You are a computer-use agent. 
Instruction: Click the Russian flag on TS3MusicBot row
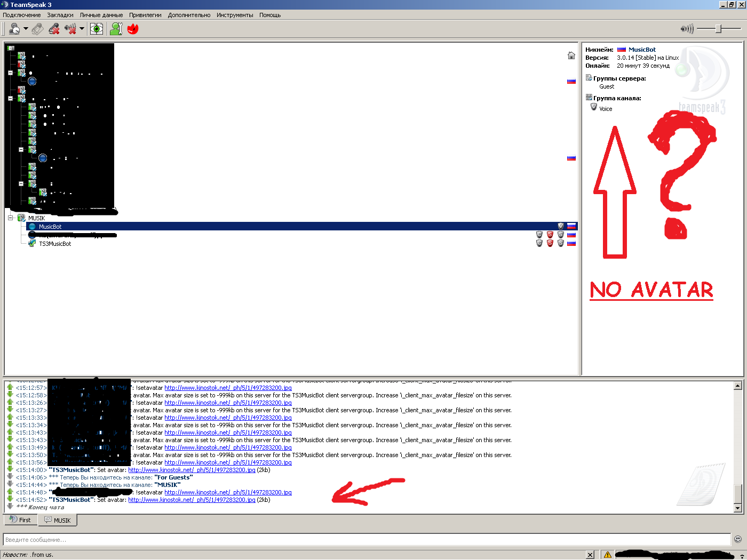(x=571, y=243)
